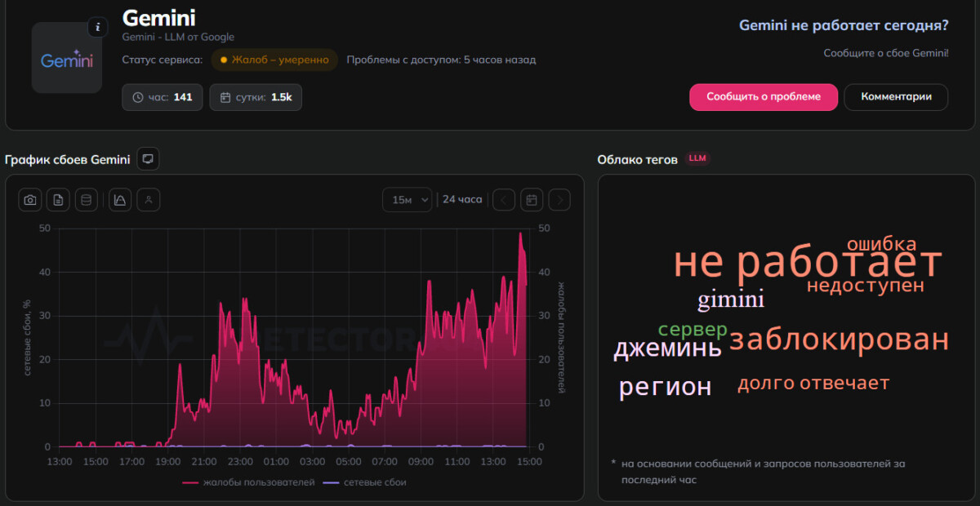This screenshot has width=980, height=506.
Task: Select the ошибка tag in the cloud
Action: 881,244
